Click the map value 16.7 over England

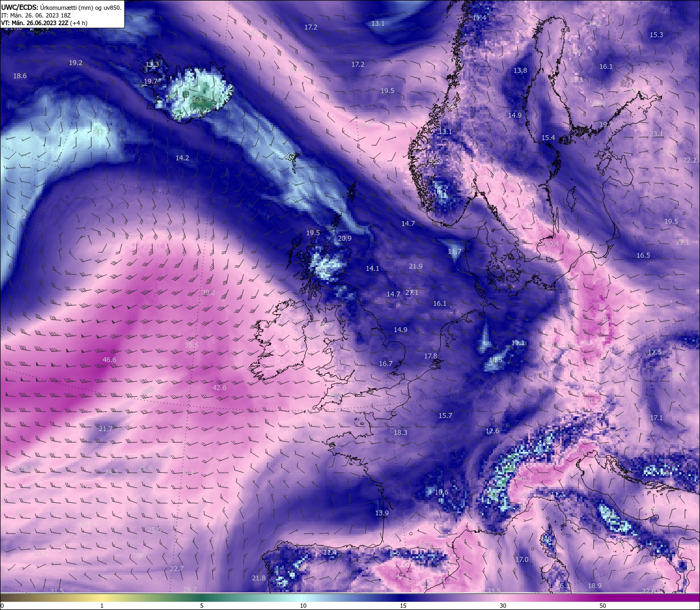pos(386,364)
